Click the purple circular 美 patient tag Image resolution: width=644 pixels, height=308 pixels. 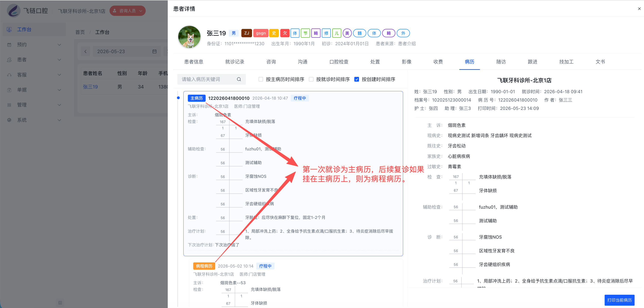point(347,33)
